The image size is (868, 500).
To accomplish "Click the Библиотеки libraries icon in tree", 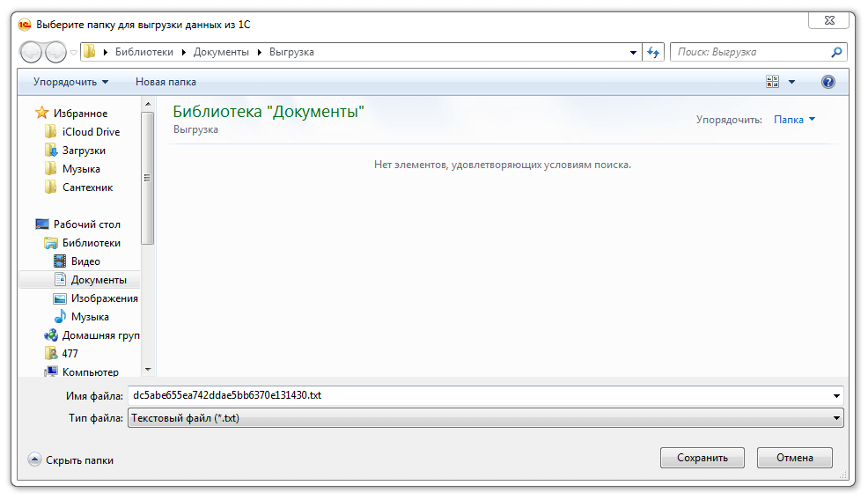I will click(50, 243).
